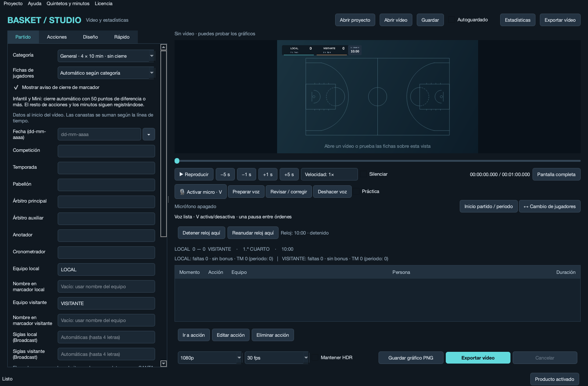Click the cyan Exportar vídeo button
The height and width of the screenshot is (386, 588).
coord(478,358)
